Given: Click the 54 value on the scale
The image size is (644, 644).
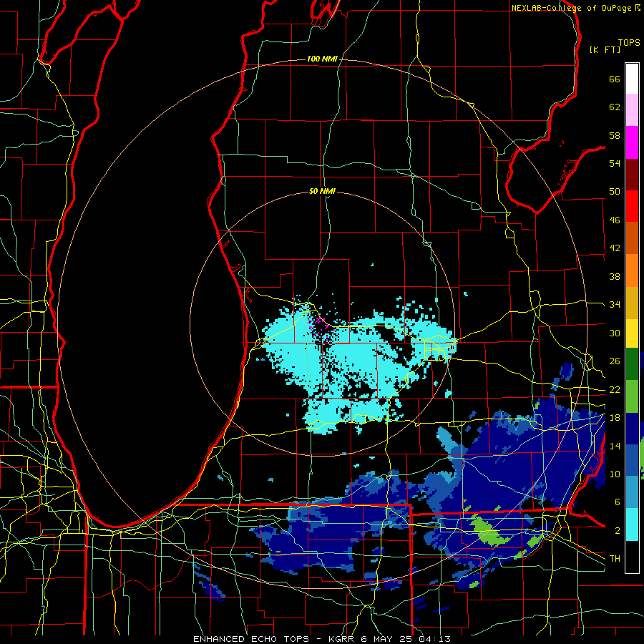Looking at the screenshot, I should coord(615,163).
